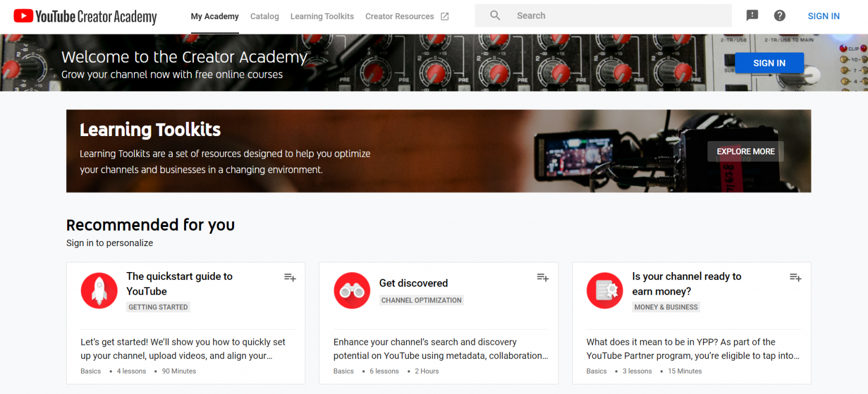Click the YouTube Creator Academy logo

(85, 17)
